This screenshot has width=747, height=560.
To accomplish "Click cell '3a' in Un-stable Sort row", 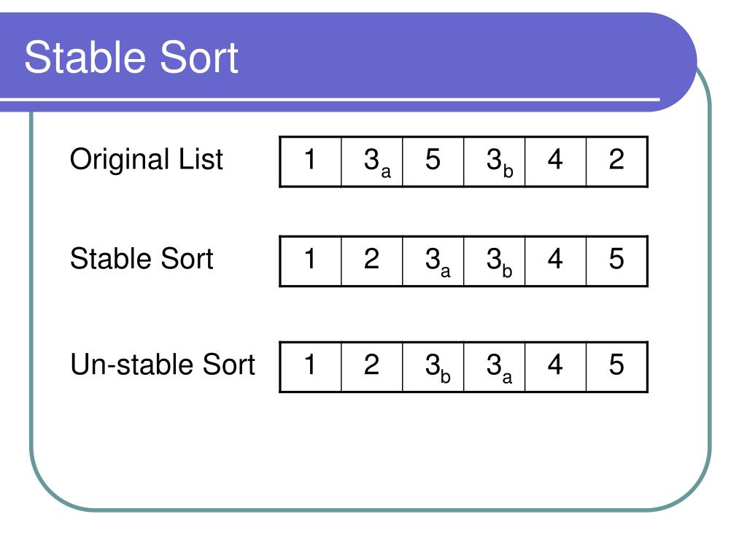I will point(495,367).
